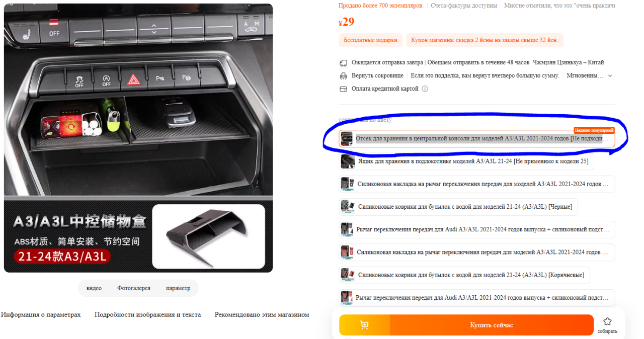
Task: Select black silicone water bottle mats option
Action: pos(459,207)
